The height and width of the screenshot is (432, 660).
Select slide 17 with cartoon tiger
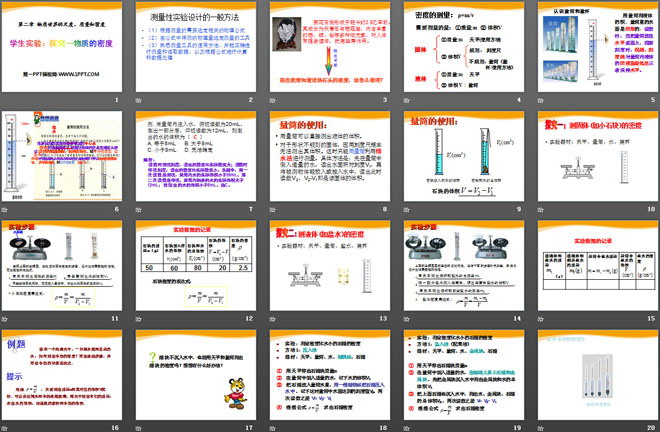[196, 375]
